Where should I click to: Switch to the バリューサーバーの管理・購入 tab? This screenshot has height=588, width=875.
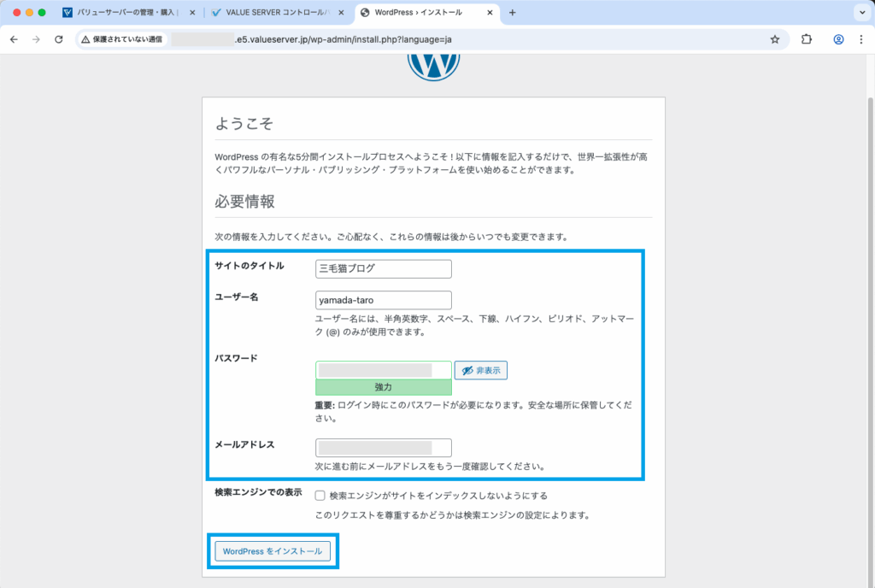tap(128, 13)
